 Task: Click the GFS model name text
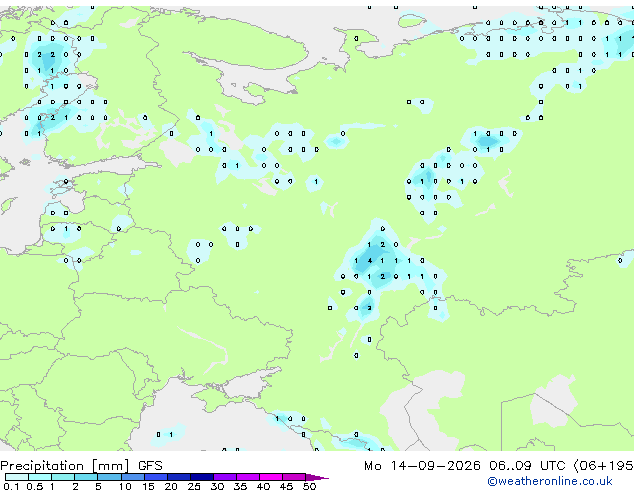(150, 466)
